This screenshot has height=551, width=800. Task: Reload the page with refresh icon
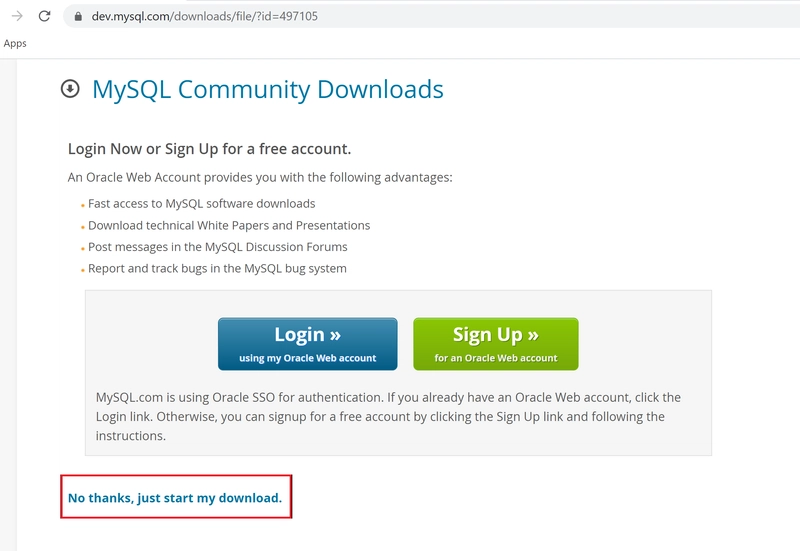44,16
